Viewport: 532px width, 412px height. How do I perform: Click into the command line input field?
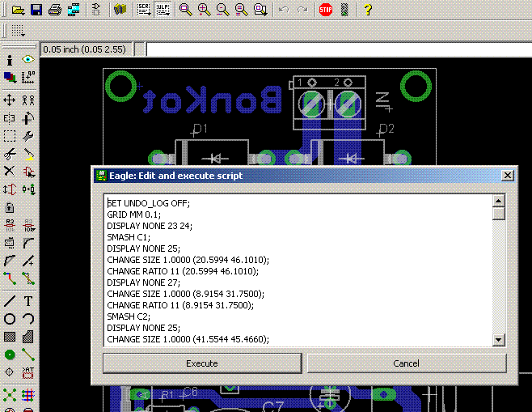click(x=339, y=49)
